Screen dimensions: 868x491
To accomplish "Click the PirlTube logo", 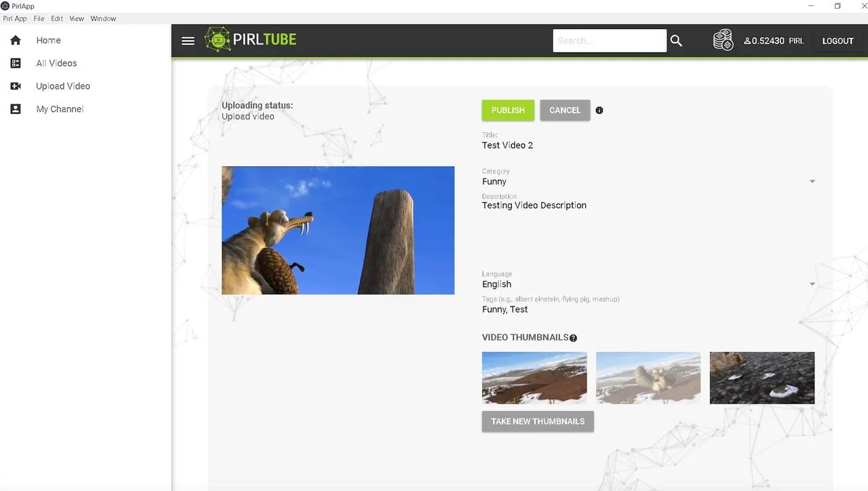I will (x=250, y=40).
